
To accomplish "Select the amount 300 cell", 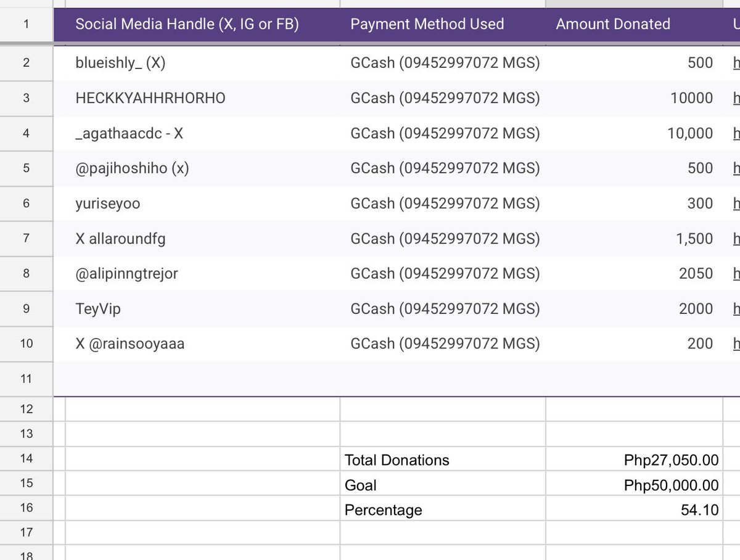I will (x=634, y=204).
